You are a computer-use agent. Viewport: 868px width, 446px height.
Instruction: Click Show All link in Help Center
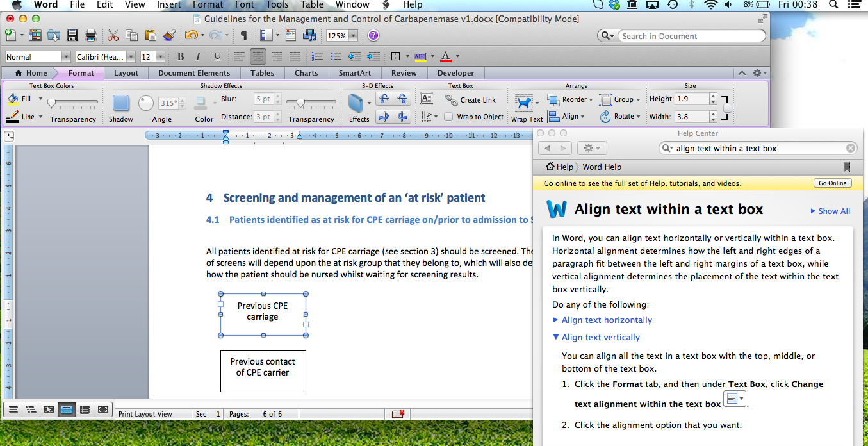(830, 211)
